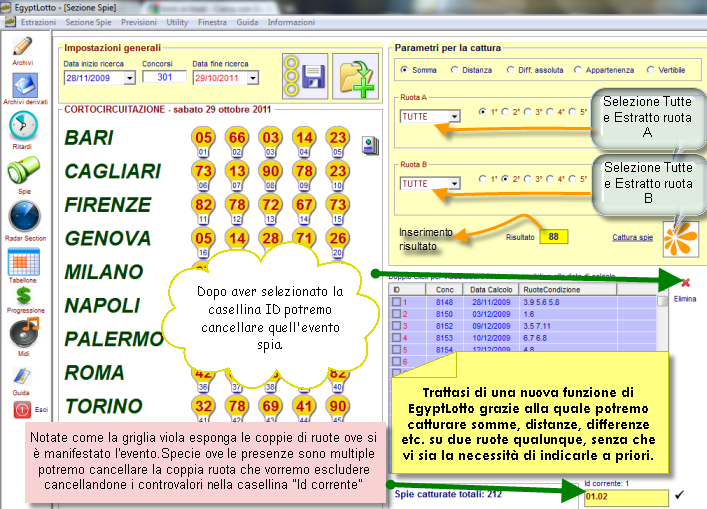707x509 pixels.
Task: Open the Previsioni menu
Action: tap(139, 22)
